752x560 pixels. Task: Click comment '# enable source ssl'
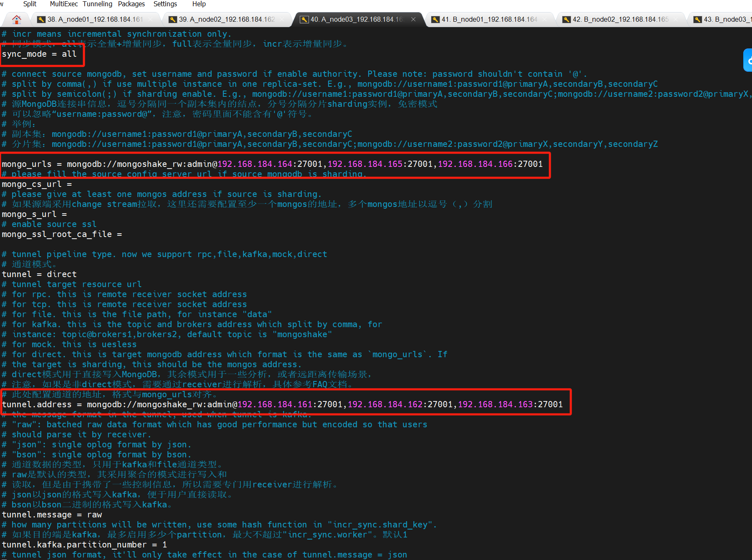click(49, 224)
